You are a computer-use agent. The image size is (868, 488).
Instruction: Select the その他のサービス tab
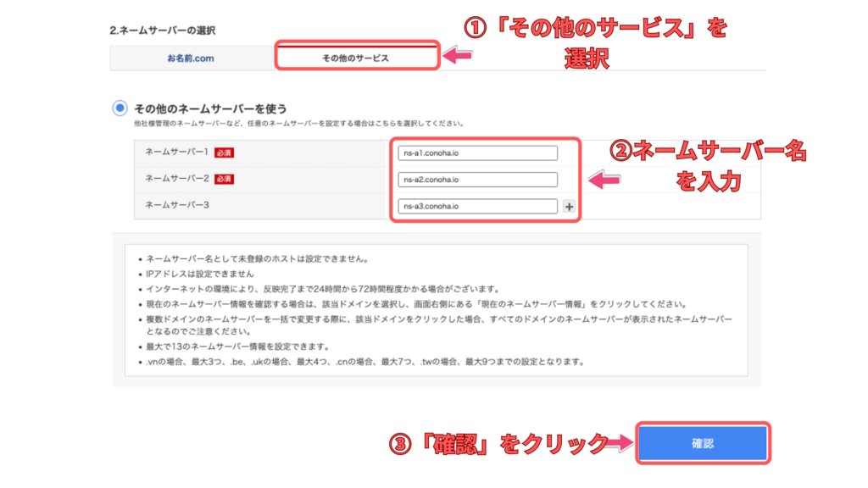pos(355,58)
